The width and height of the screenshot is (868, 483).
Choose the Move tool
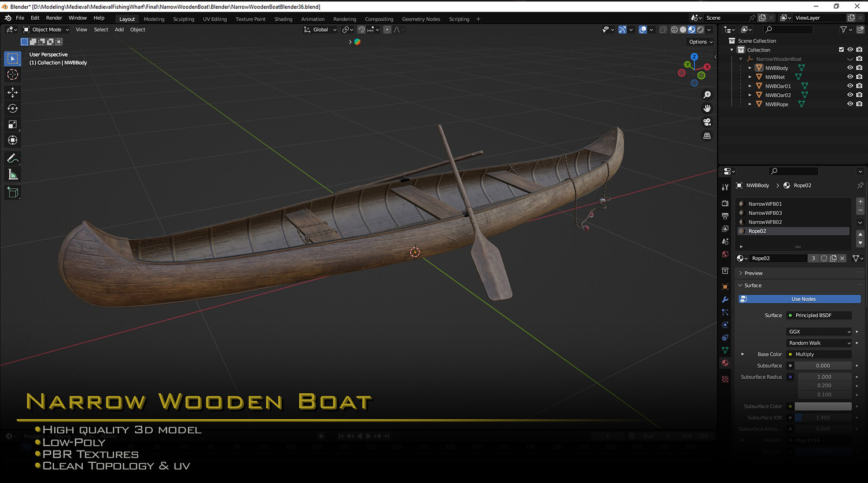tap(13, 92)
